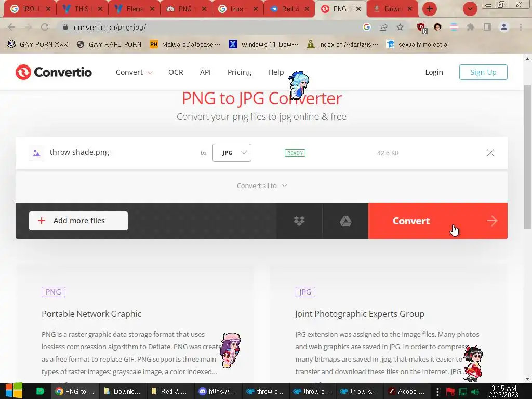Click the READY status badge
532x399 pixels.
tap(295, 153)
